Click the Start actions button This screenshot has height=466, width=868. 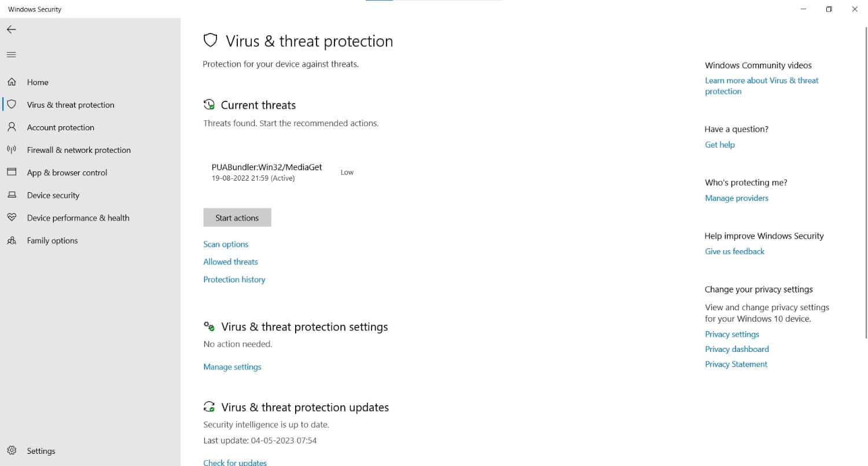pos(237,218)
